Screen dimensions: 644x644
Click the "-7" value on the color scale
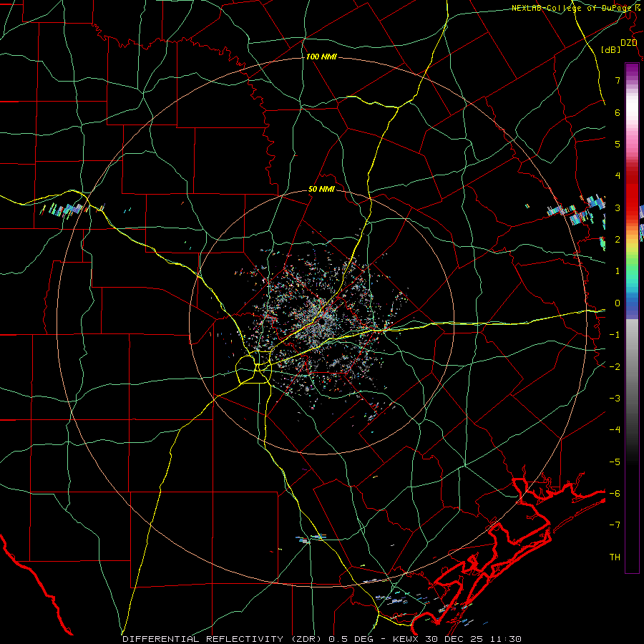tap(615, 525)
